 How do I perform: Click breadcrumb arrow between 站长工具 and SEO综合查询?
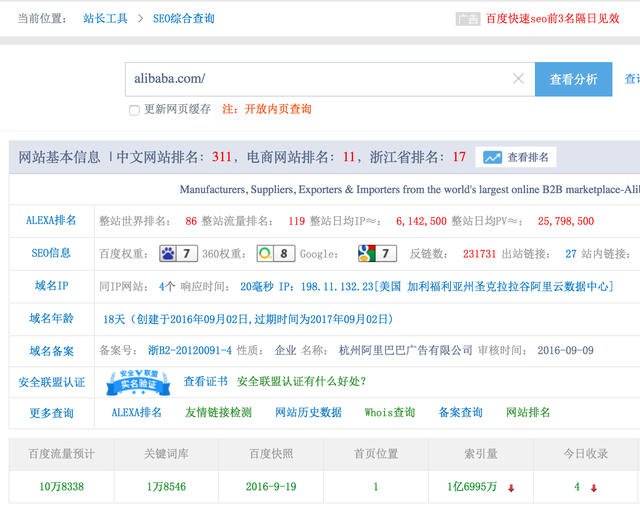140,18
